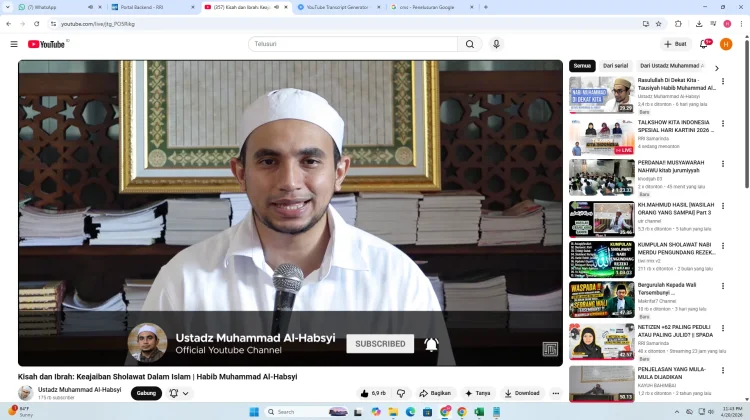Screen dimensions: 750x420
Task: Show next filter chips arrow
Action: coord(717,68)
